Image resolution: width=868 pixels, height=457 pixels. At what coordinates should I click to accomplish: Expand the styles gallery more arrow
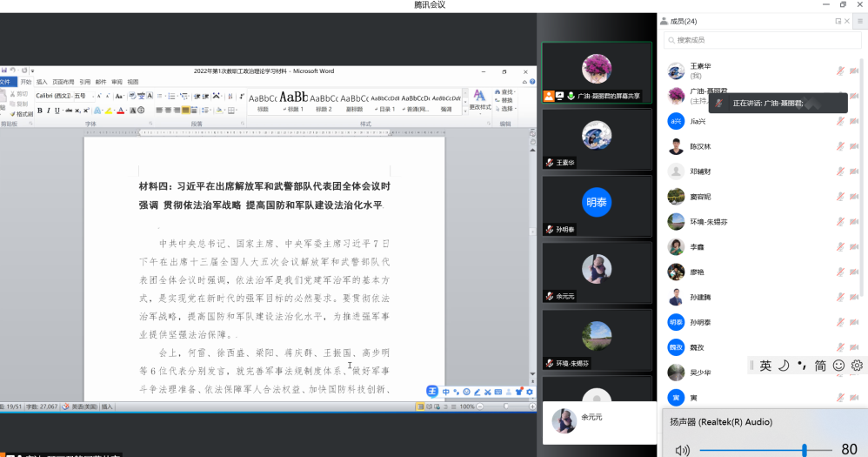point(465,110)
